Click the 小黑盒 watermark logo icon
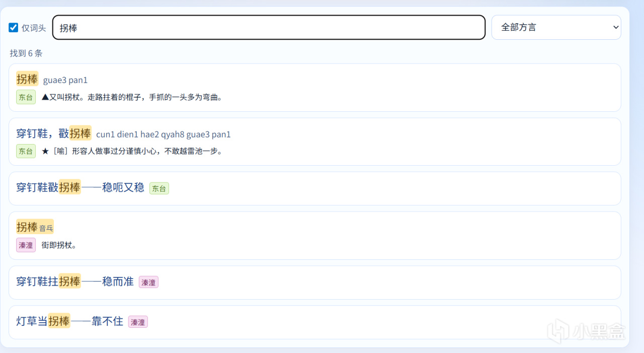The image size is (644, 353). (x=557, y=331)
